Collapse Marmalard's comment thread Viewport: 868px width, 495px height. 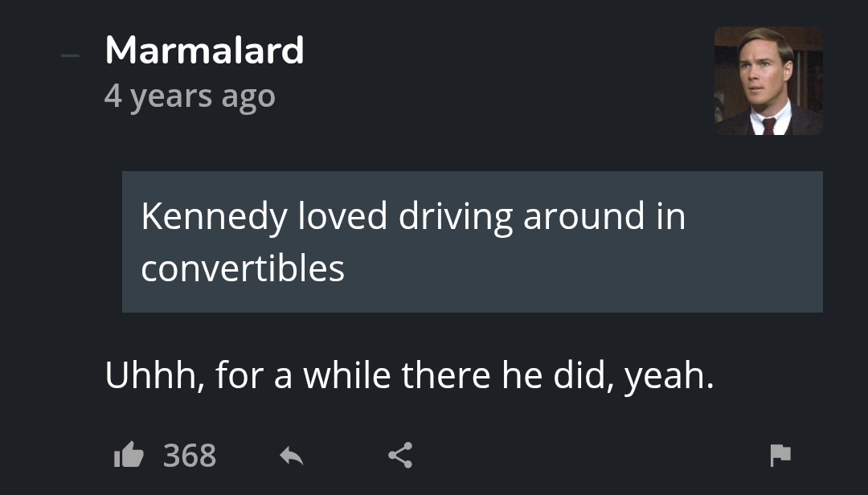71,55
